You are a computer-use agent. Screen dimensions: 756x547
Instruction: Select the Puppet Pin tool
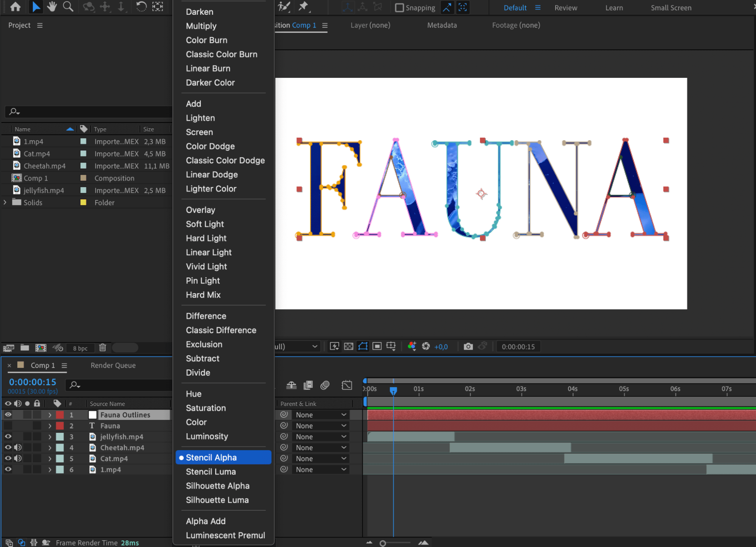click(x=303, y=6)
